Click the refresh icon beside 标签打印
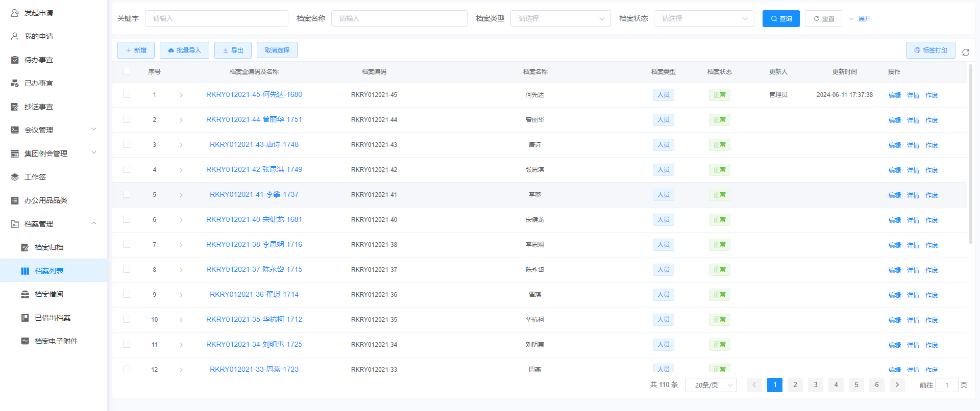Screen dimensions: 980x411 coord(965,53)
